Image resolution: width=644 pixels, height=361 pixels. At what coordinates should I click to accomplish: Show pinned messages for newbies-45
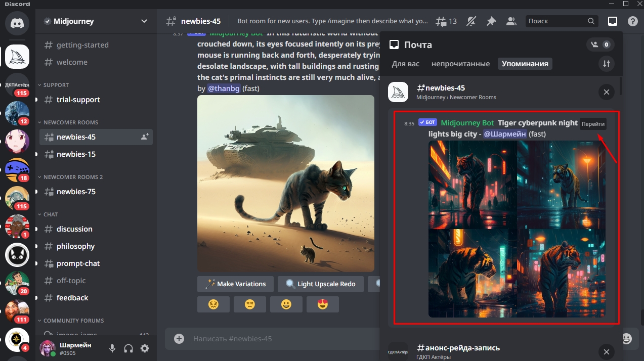(x=491, y=21)
